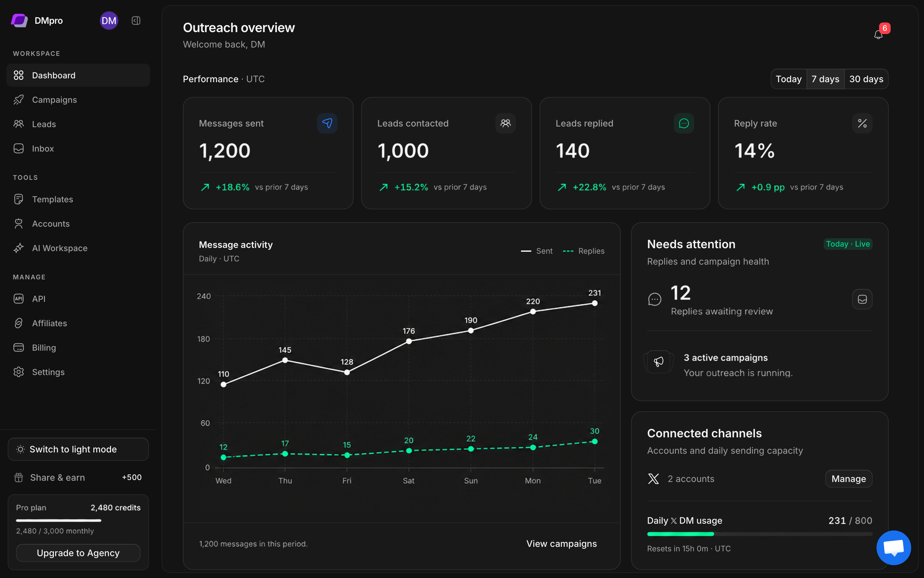Image resolution: width=924 pixels, height=578 pixels.
Task: Open the notifications bell
Action: (878, 35)
